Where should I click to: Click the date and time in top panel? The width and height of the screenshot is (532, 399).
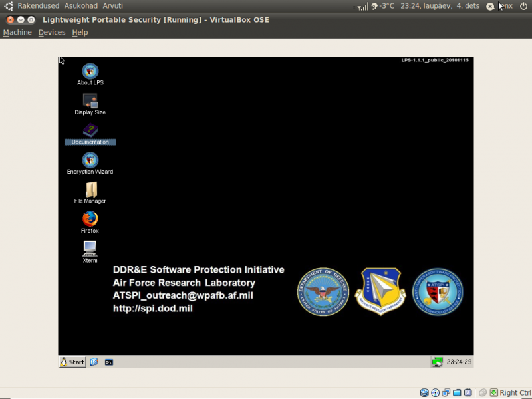[440, 6]
